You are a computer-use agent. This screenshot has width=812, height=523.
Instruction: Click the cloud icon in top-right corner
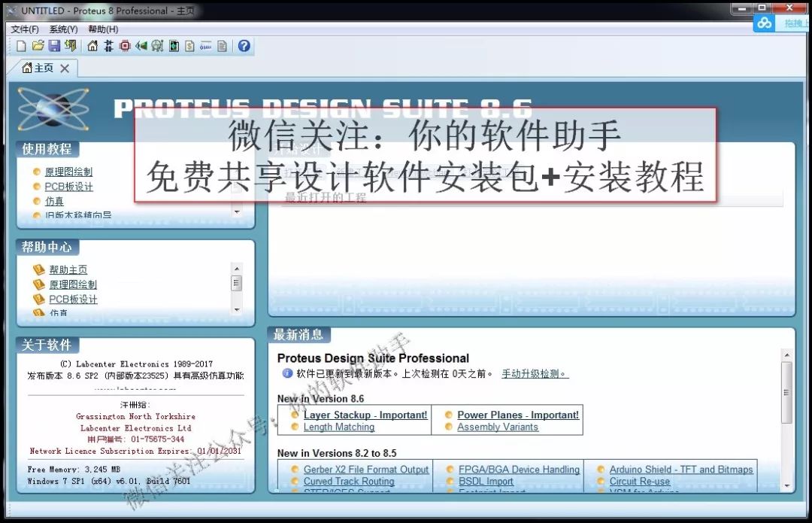coord(765,23)
